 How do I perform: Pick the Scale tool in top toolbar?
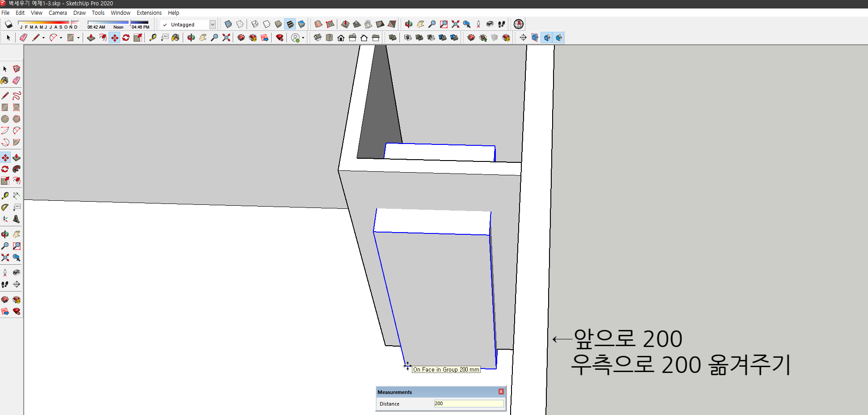coord(138,38)
